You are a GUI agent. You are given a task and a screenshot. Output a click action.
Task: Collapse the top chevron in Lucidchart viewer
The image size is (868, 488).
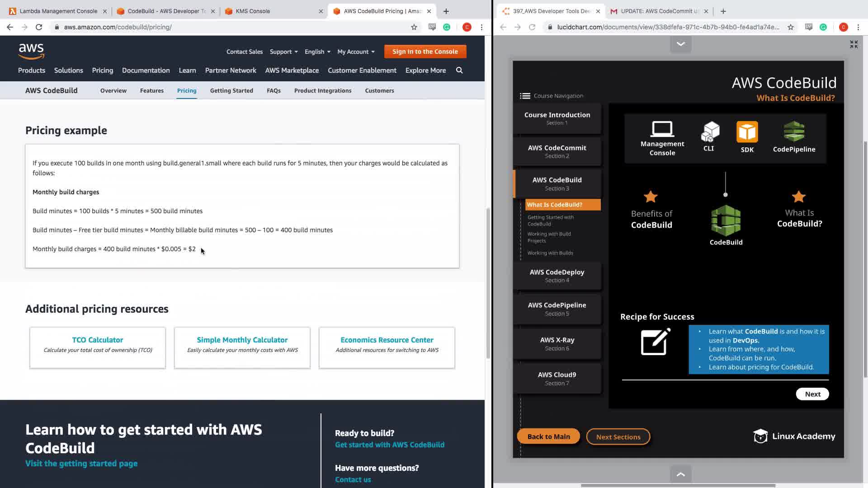(680, 44)
